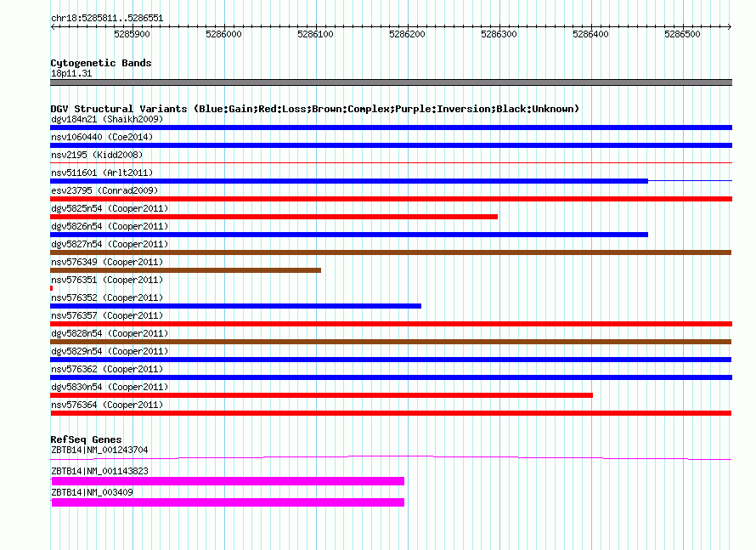Click the red bar under esv23795
Image resolution: width=756 pixels, height=550 pixels.
391,199
